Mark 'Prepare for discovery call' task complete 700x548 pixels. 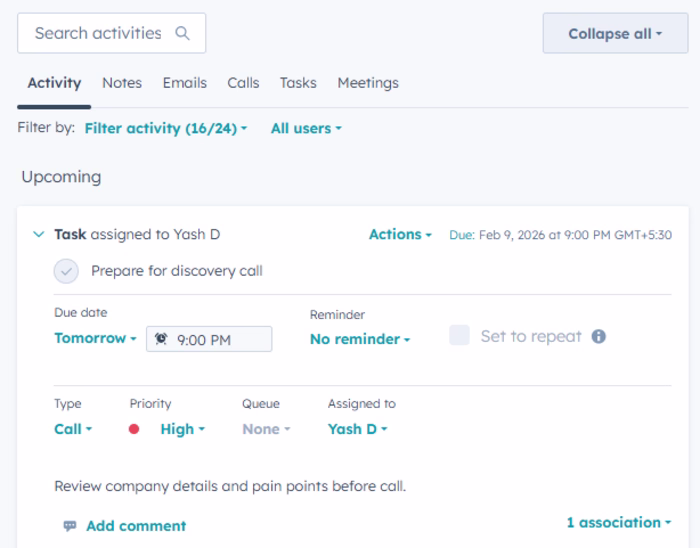(66, 271)
